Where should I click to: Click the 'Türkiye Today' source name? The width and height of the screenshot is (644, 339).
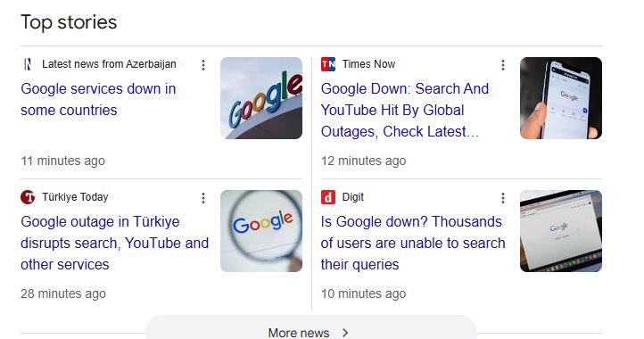point(75,197)
